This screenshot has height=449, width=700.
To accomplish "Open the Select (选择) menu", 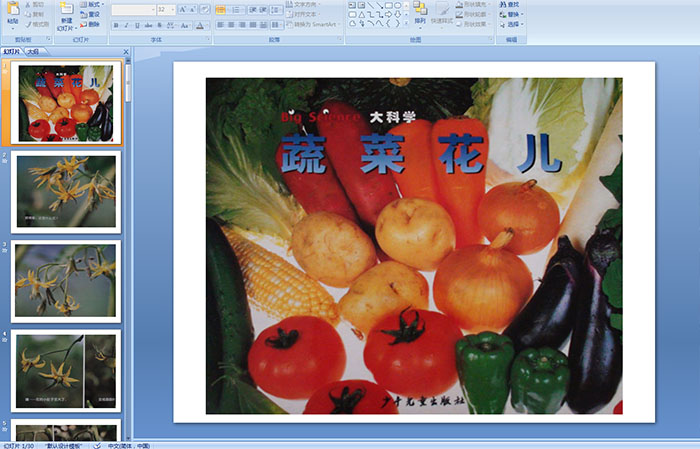I will point(512,24).
